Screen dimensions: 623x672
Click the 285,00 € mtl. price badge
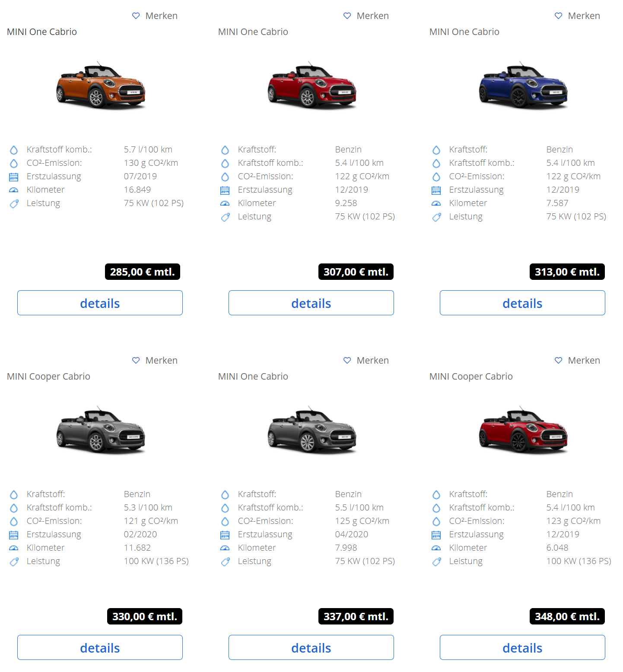click(x=143, y=272)
